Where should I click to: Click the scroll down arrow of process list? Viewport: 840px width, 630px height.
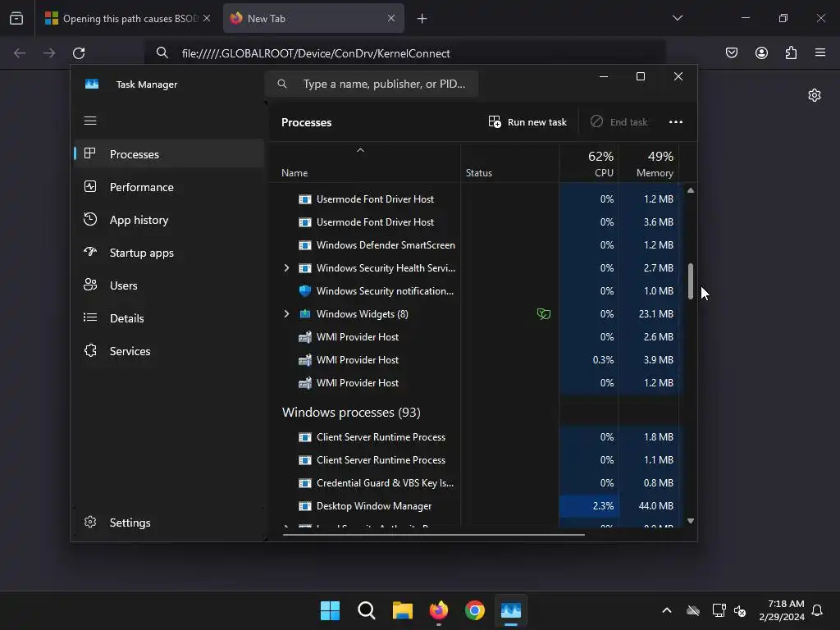(691, 521)
